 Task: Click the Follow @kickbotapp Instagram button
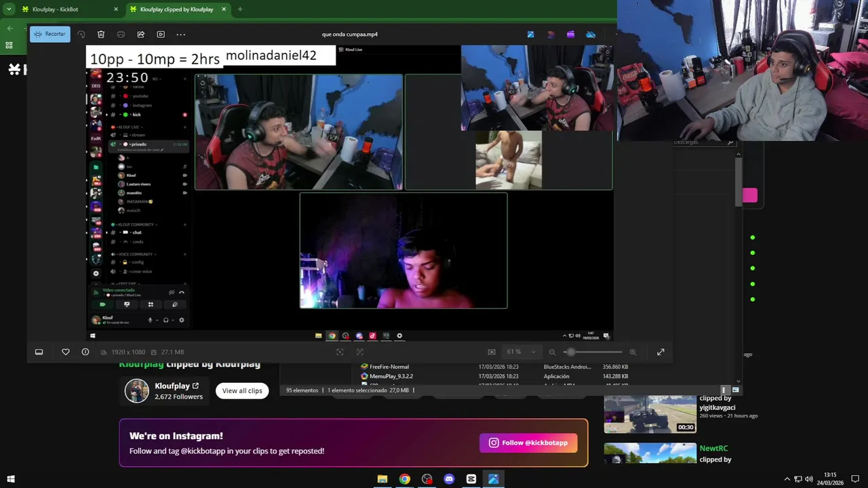pyautogui.click(x=528, y=443)
